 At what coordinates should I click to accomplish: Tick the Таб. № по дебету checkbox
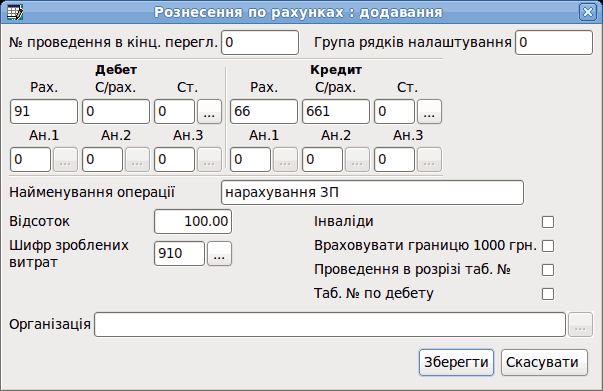[548, 294]
